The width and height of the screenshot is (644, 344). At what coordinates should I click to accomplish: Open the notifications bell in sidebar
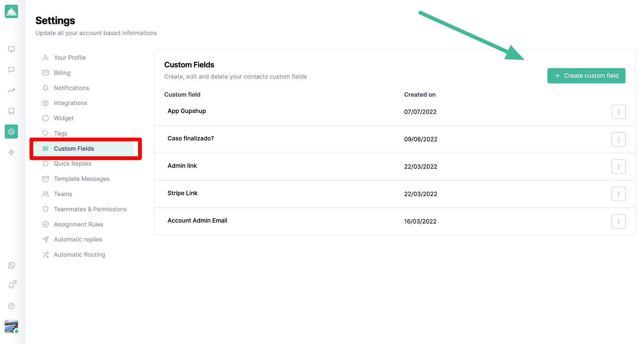click(11, 286)
